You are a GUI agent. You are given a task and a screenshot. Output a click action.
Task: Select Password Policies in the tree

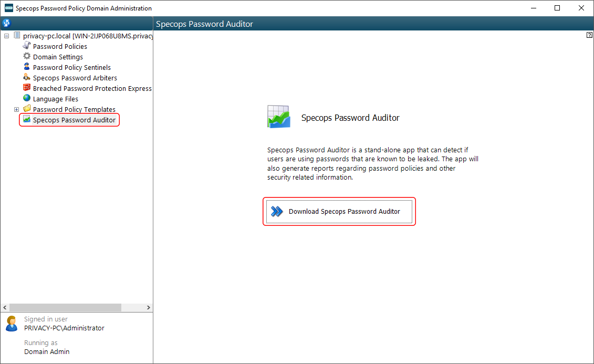pos(60,46)
